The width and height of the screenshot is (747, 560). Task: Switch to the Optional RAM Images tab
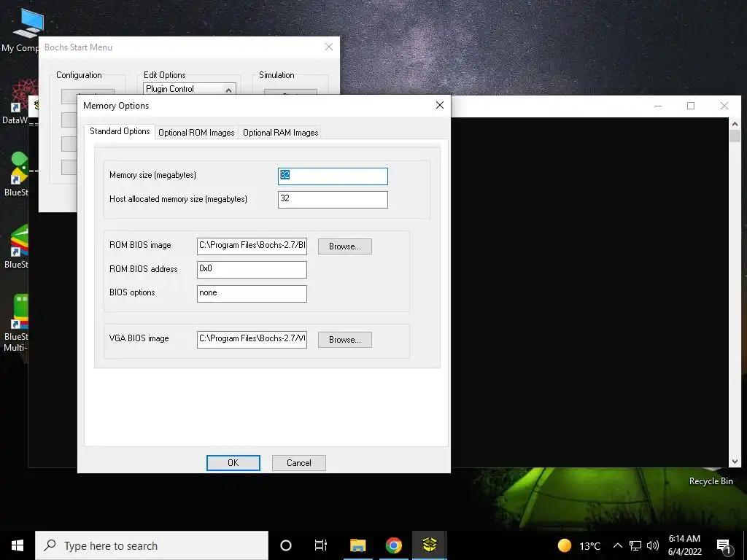click(x=281, y=133)
